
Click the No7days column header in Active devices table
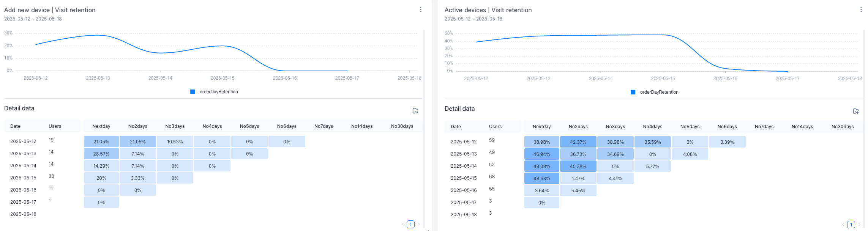pos(764,127)
